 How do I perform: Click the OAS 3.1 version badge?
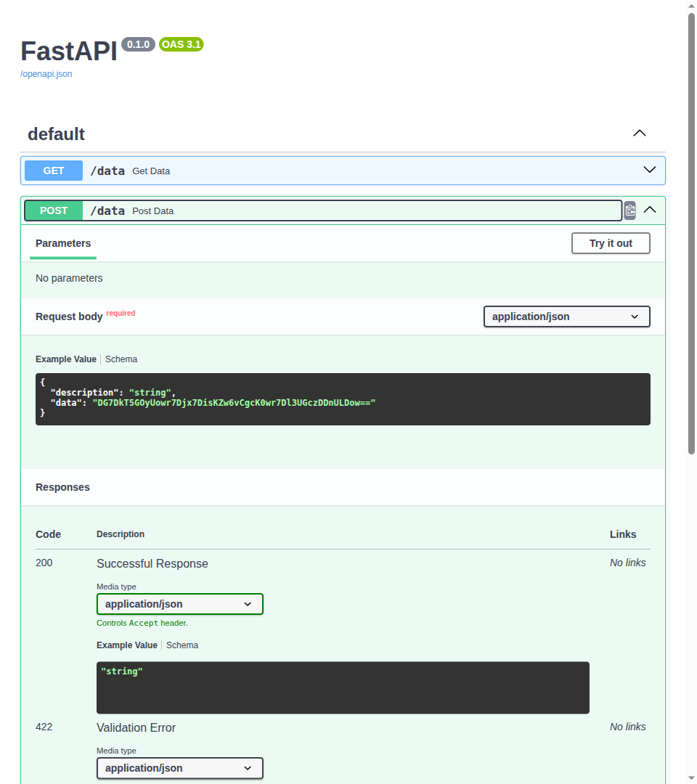point(182,44)
